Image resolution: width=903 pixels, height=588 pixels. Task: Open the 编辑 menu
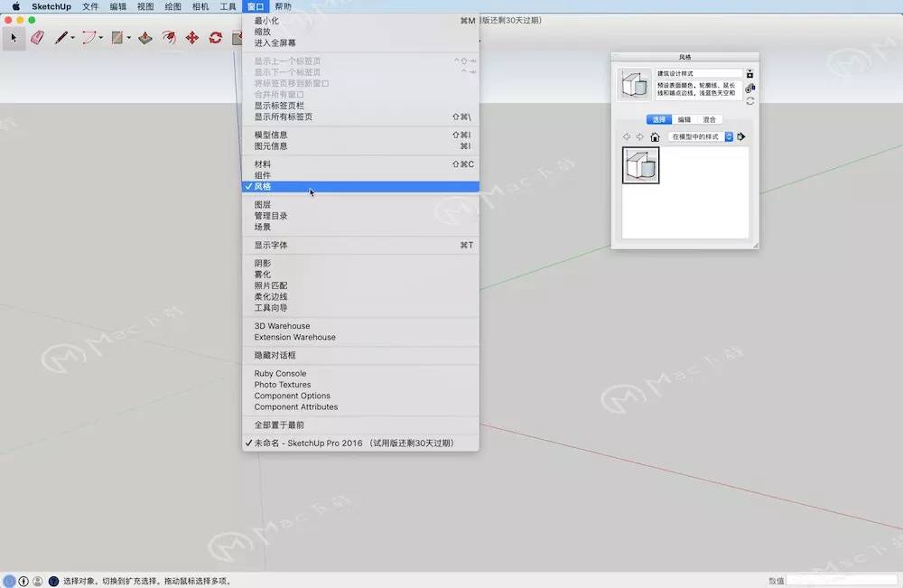[118, 6]
